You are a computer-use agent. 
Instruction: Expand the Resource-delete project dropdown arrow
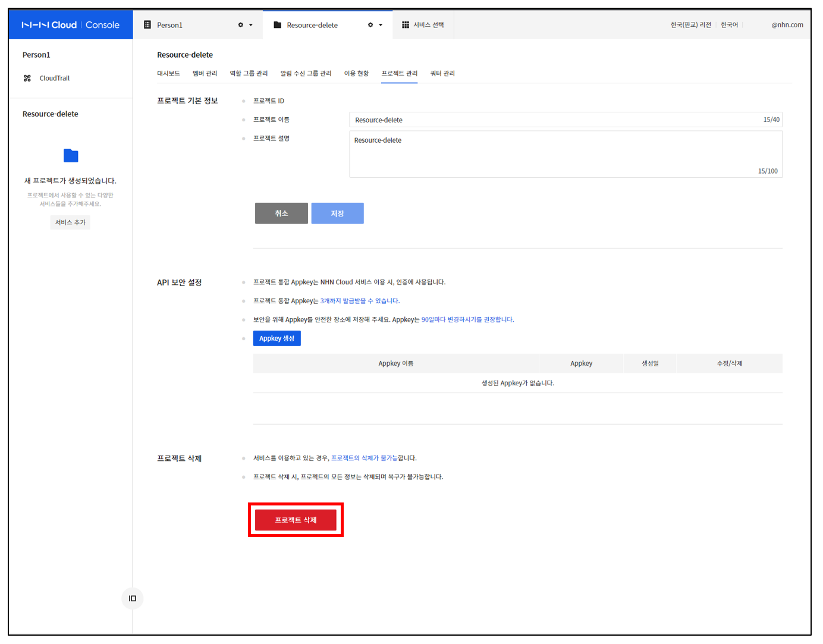(x=381, y=25)
